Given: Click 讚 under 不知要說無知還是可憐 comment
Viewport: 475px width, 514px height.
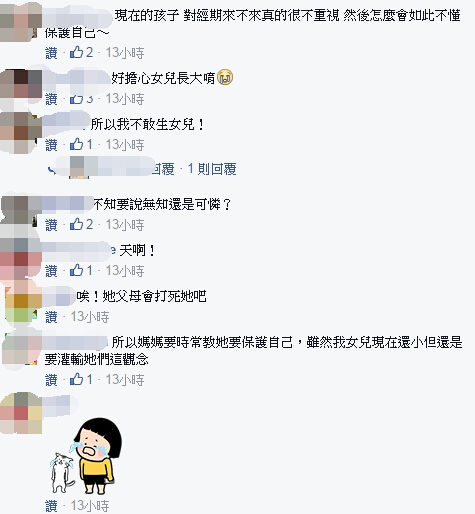Looking at the screenshot, I should coord(51,225).
